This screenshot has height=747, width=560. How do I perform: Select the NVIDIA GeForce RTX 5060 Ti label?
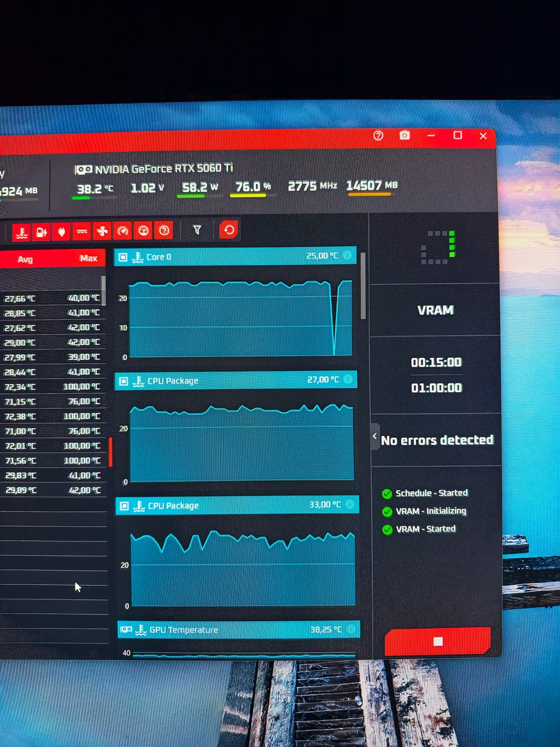tap(164, 169)
